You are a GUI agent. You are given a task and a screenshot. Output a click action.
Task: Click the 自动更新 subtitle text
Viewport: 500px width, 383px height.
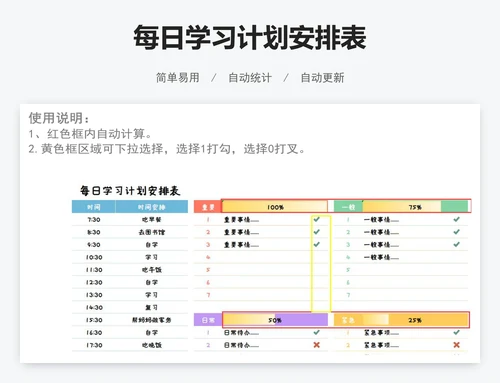pyautogui.click(x=322, y=78)
